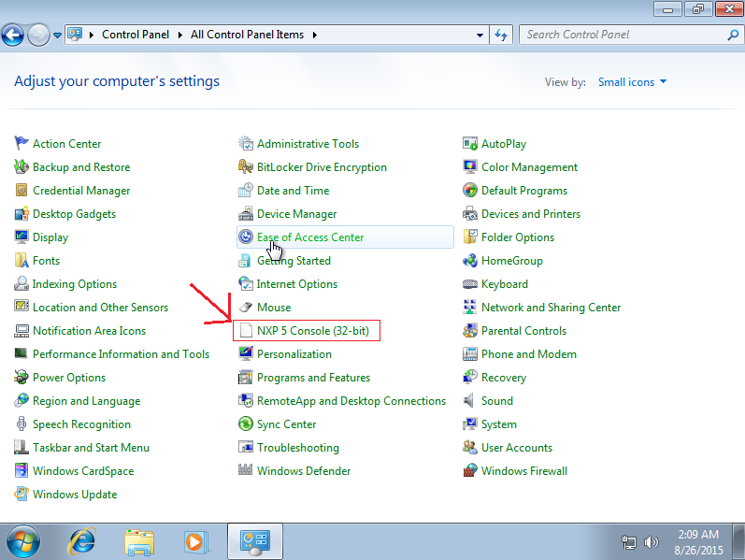Click the Forward navigation button
The width and height of the screenshot is (745, 560).
[38, 35]
